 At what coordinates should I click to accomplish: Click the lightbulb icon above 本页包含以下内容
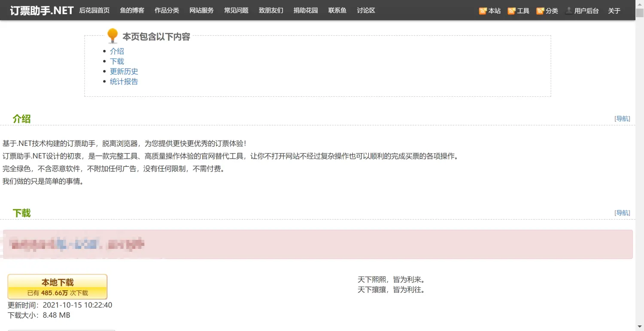click(112, 36)
